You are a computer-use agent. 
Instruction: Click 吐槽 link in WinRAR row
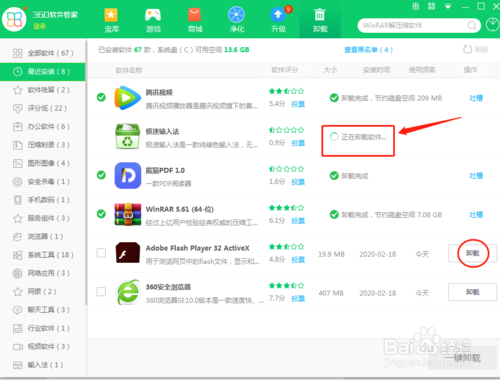[476, 215]
